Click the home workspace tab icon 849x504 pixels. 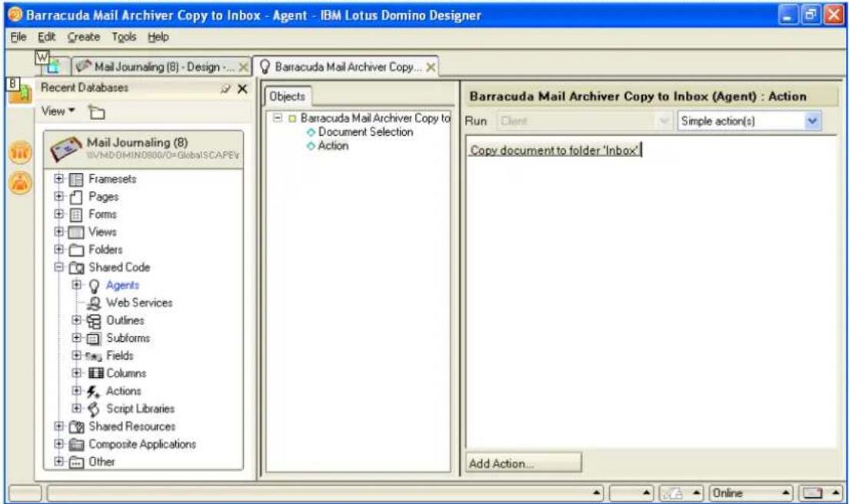[x=53, y=67]
